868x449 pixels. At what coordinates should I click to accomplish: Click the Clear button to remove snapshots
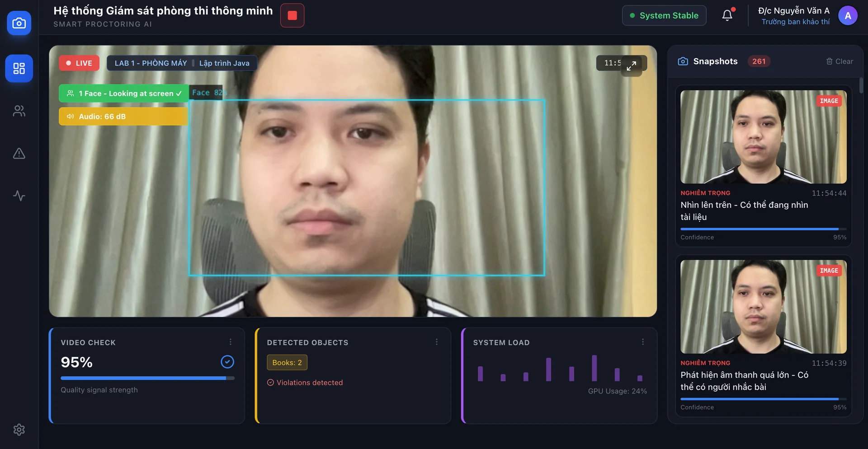tap(840, 61)
